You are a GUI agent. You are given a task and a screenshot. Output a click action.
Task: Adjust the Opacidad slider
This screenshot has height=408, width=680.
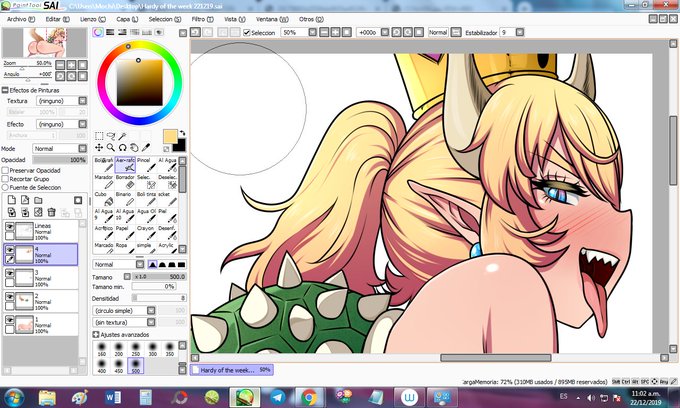[x=60, y=160]
